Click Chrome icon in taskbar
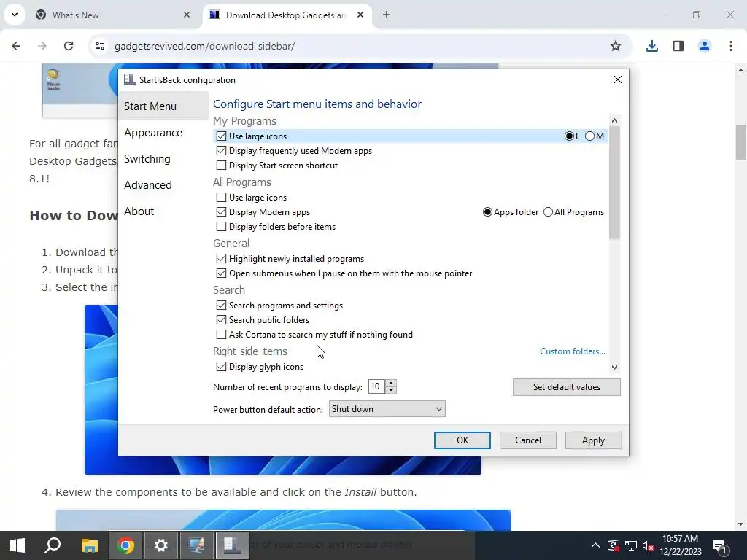The image size is (747, 560). (125, 545)
